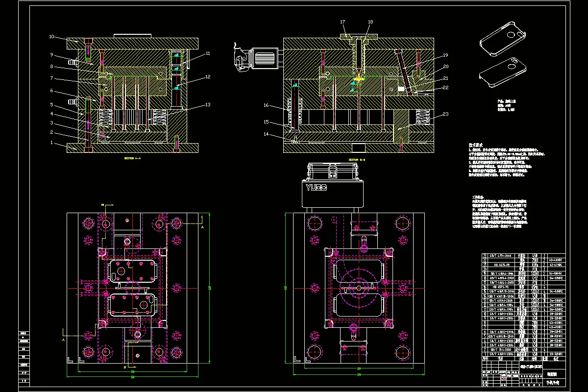
Task: Click callout number 10 beside section A-A
Action: 51,37
